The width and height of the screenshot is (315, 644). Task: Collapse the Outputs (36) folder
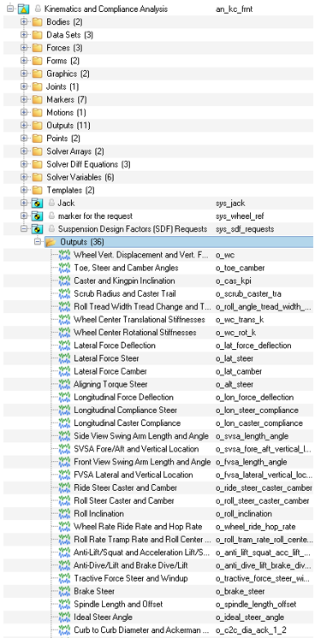click(x=38, y=242)
